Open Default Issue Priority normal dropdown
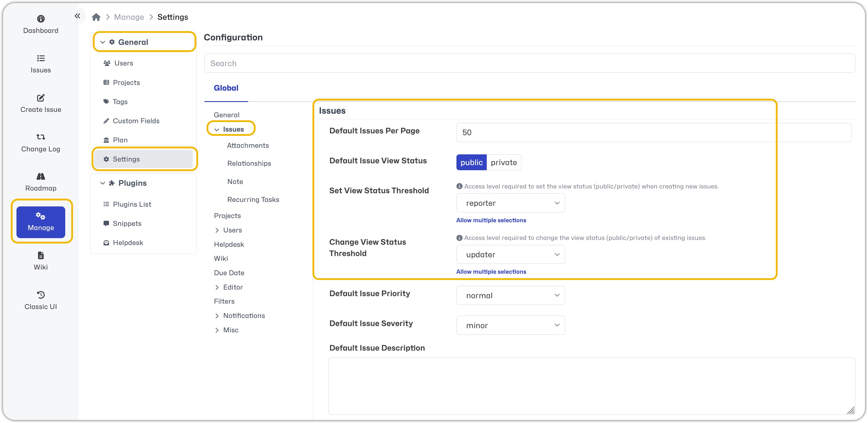 pyautogui.click(x=510, y=295)
